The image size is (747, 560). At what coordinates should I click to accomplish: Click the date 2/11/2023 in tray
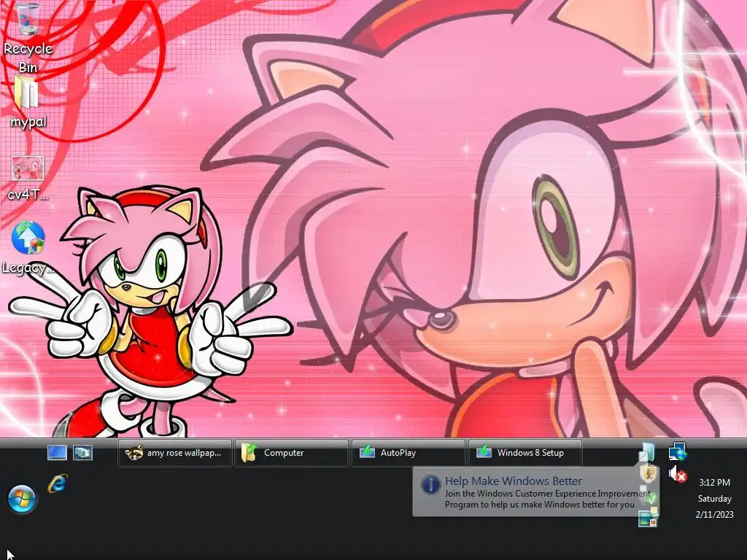pos(715,514)
